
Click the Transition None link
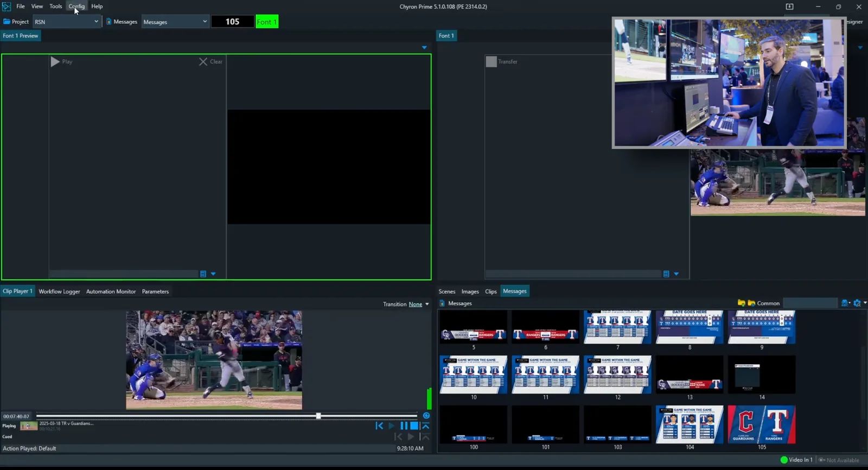(x=416, y=304)
